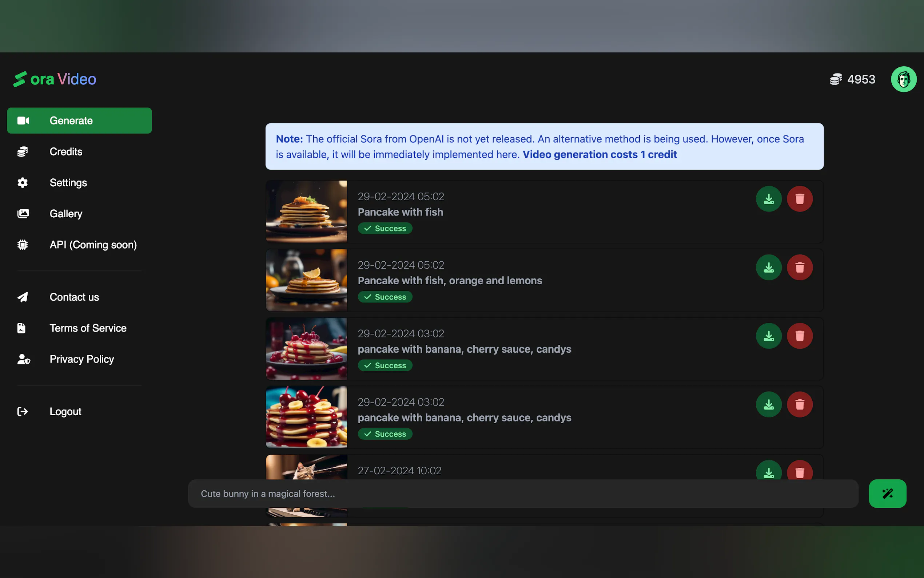Delete 'Pancake with fish, orange and lemons' entry
924x578 pixels.
click(800, 267)
